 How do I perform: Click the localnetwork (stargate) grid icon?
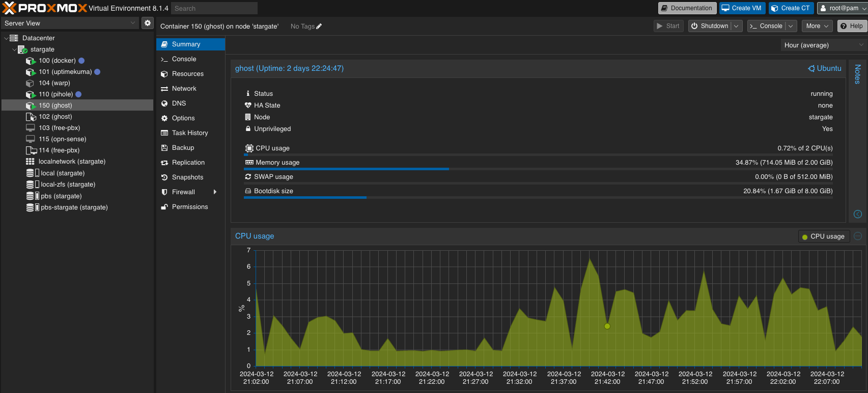30,162
